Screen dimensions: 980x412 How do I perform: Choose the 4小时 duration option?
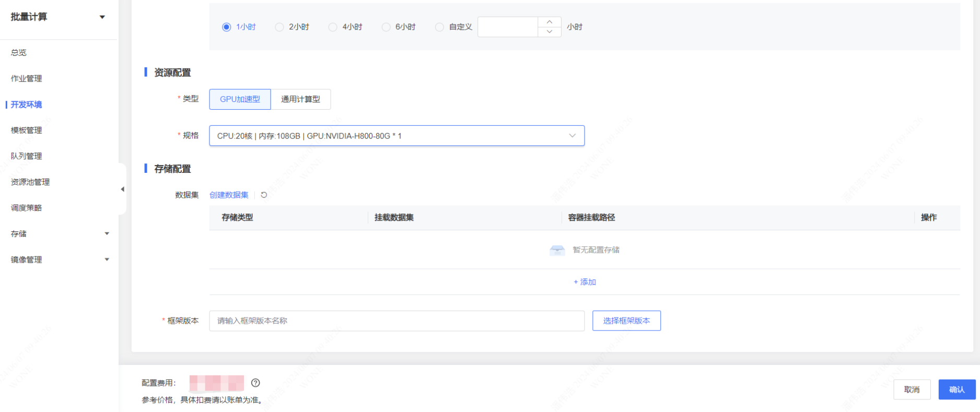(x=333, y=27)
